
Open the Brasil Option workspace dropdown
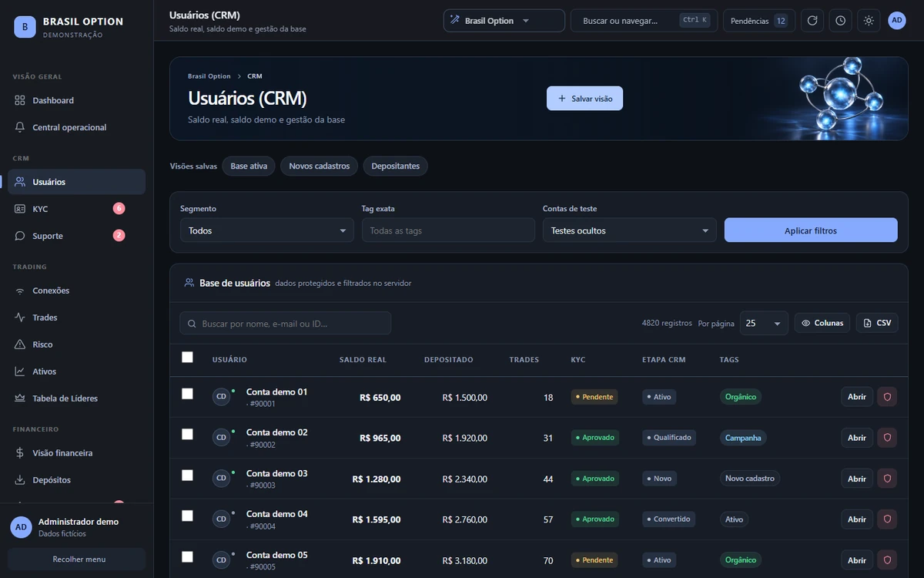tap(504, 21)
